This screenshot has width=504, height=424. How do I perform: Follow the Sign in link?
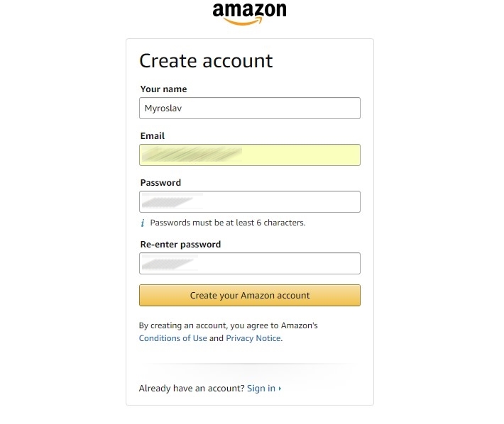(261, 389)
